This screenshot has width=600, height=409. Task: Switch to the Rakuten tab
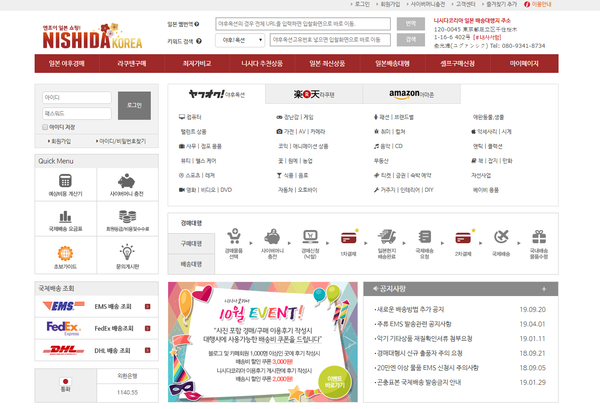pyautogui.click(x=314, y=94)
